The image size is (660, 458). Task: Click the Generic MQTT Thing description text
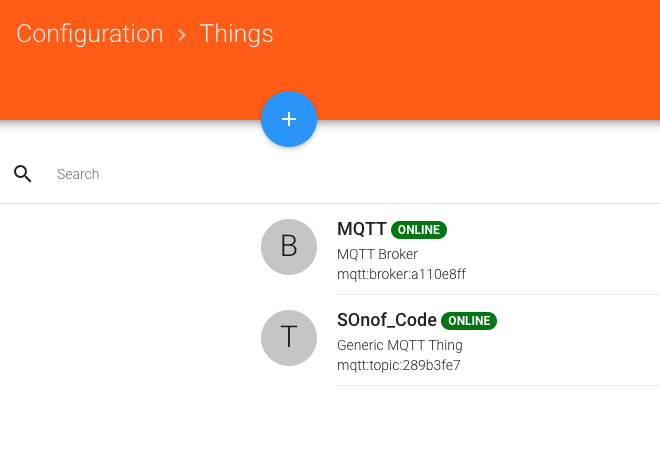[x=400, y=345]
